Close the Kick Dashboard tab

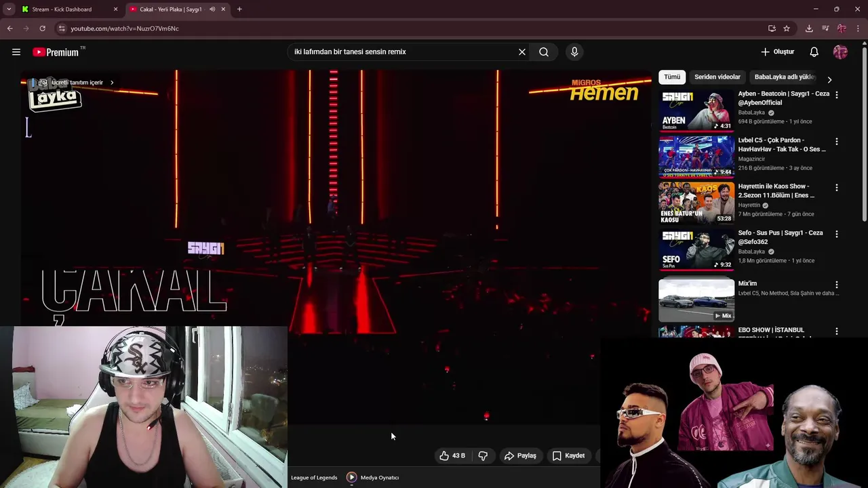[x=115, y=9]
